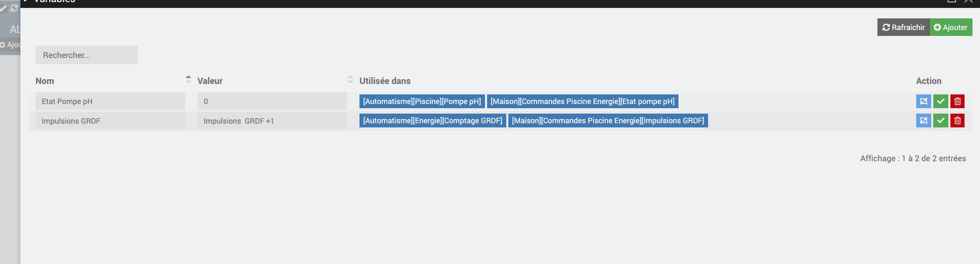The image size is (980, 264).
Task: Edit the value field containing 0
Action: [272, 101]
